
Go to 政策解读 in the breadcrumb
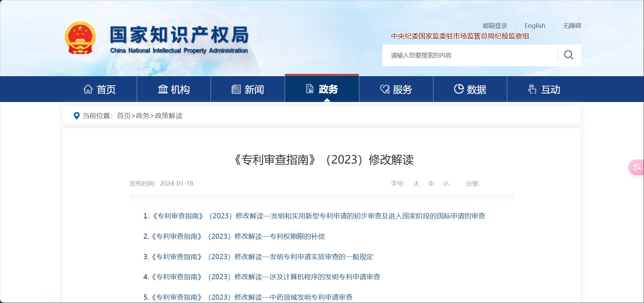click(169, 116)
